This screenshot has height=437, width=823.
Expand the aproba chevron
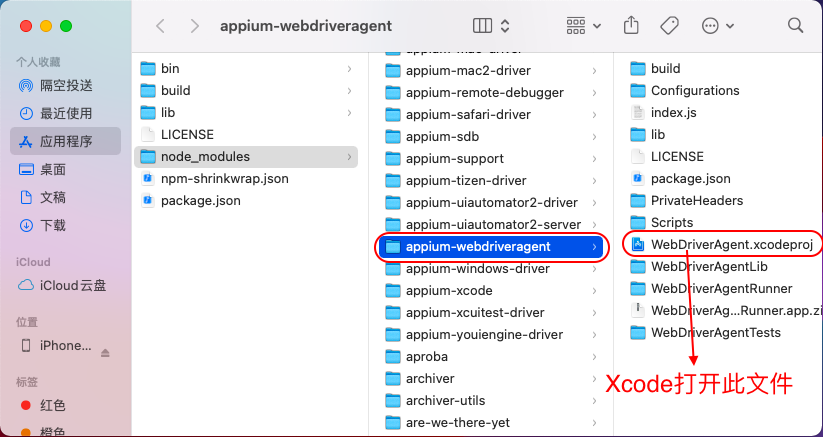click(594, 357)
